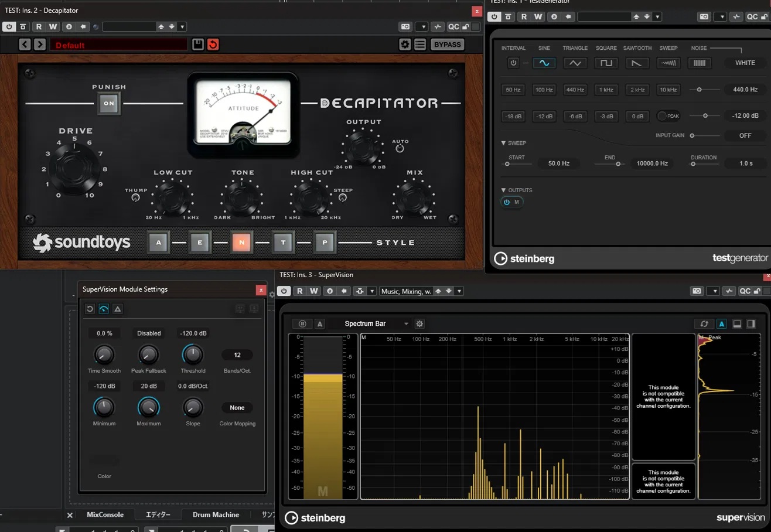Switch to the MixConsole tab
Image resolution: width=771 pixels, height=532 pixels.
105,515
